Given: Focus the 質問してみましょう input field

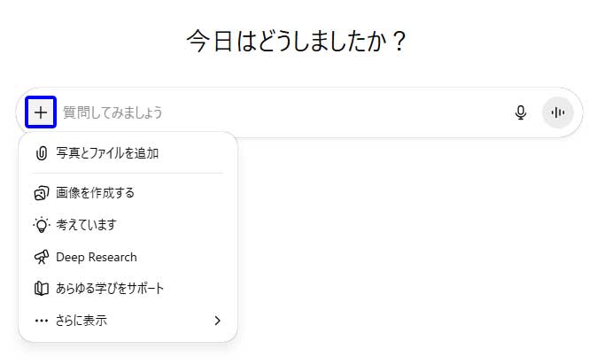Looking at the screenshot, I should 112,112.
